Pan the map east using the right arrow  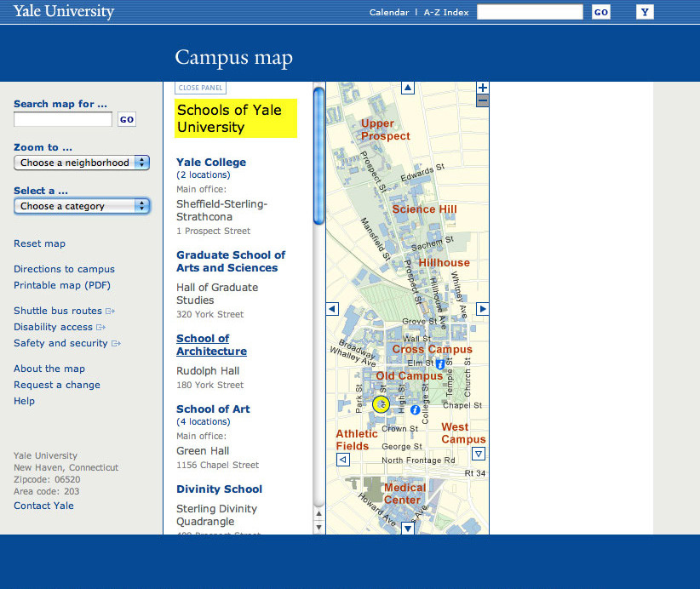pos(482,309)
